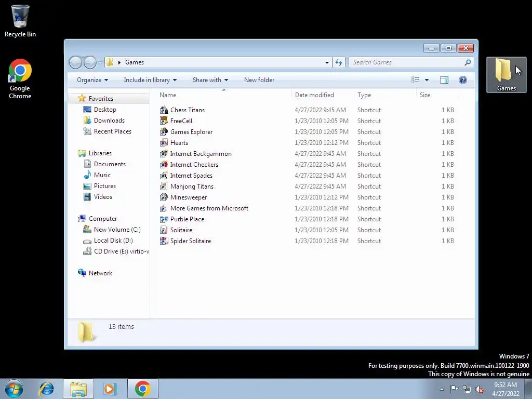The image size is (532, 399).
Task: Click the Hearts shortcut icon
Action: 164,142
